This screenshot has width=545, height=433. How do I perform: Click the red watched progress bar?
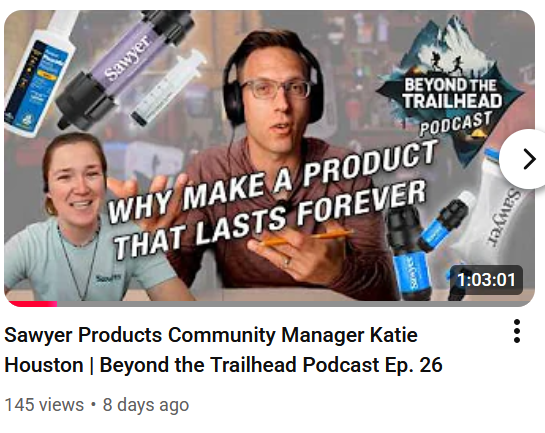point(33,304)
